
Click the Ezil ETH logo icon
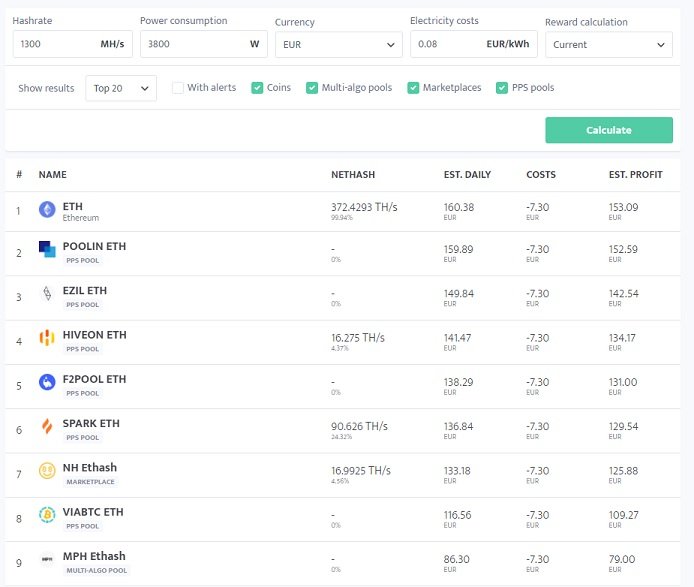47,293
